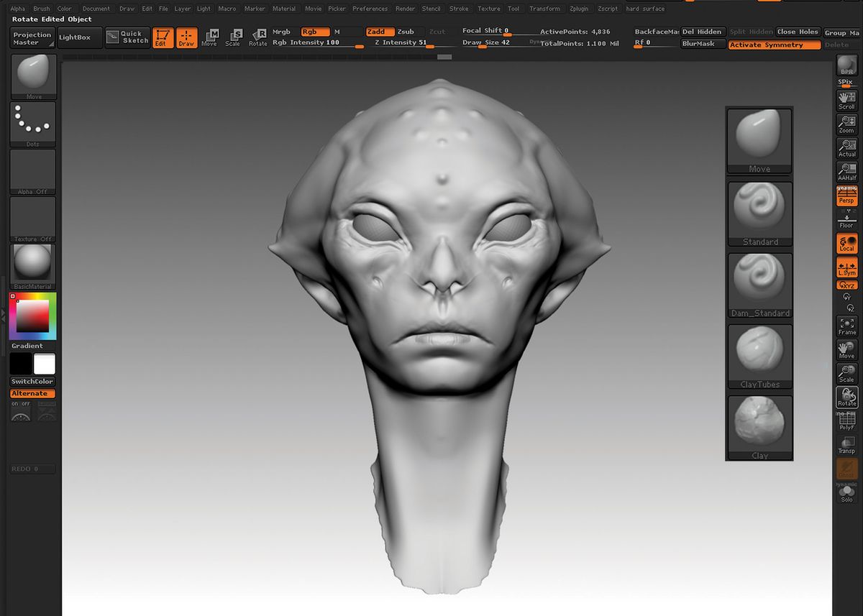The image size is (863, 616).
Task: Enable Zsub sculpting mode
Action: (x=405, y=32)
